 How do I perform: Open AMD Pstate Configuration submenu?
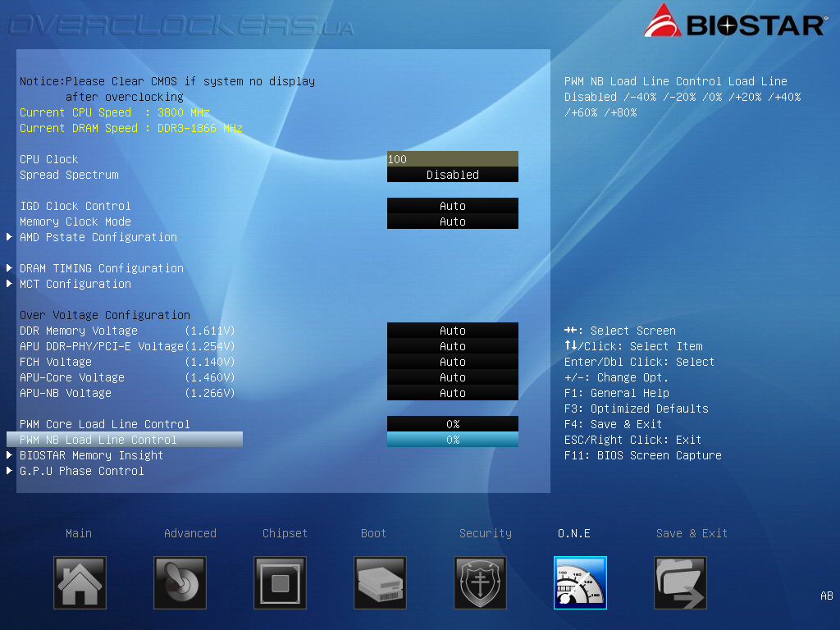(x=98, y=237)
